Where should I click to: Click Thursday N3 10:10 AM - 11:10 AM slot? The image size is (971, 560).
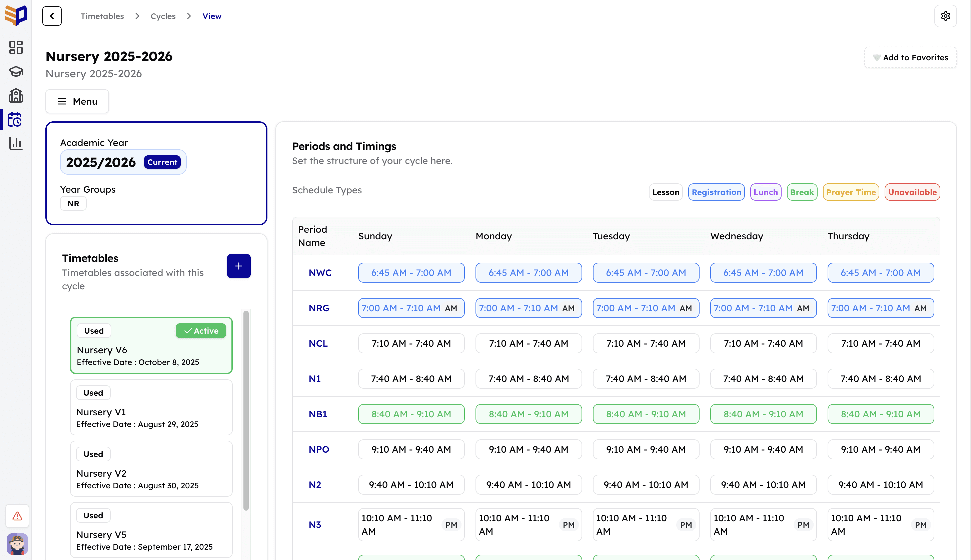coord(881,525)
